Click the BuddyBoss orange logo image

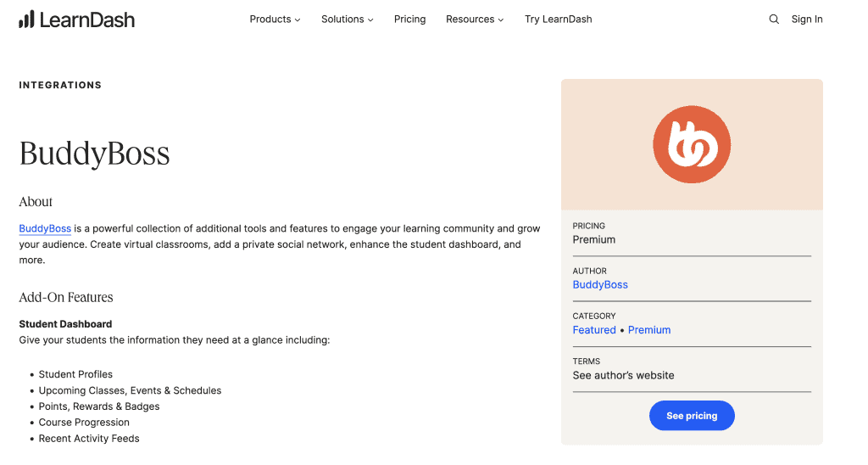point(692,144)
